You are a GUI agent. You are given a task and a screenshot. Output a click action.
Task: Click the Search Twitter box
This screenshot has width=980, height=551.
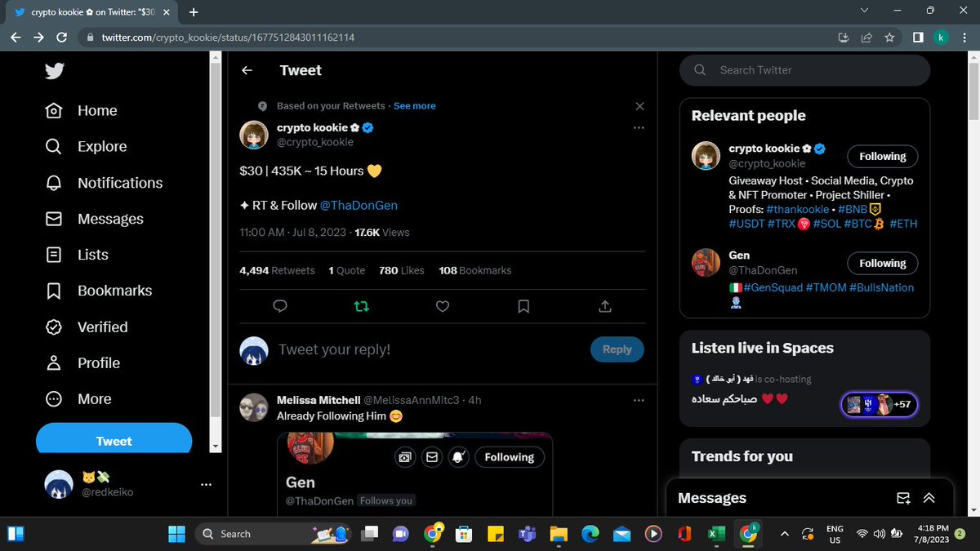[804, 70]
